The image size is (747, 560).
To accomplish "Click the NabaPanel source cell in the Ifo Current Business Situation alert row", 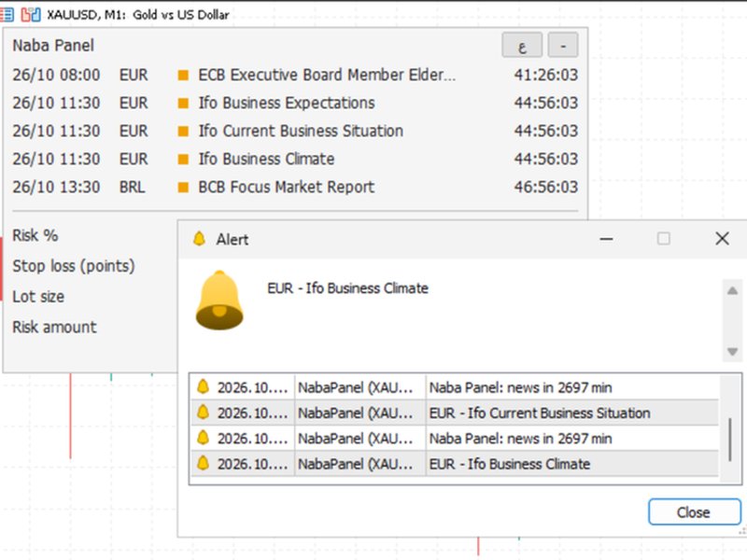I will click(359, 413).
